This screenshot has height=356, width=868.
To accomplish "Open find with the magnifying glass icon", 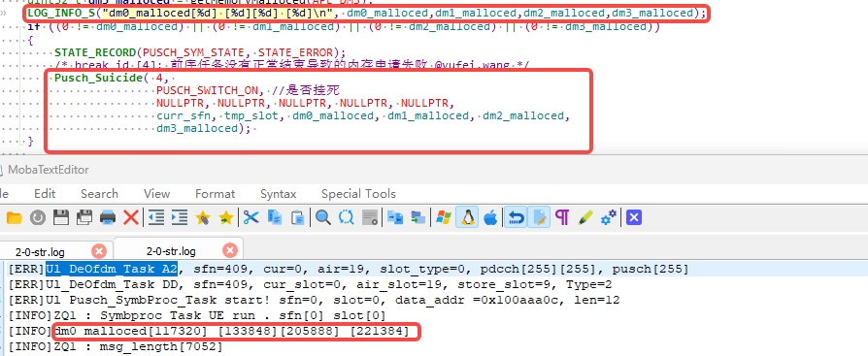I will click(323, 218).
